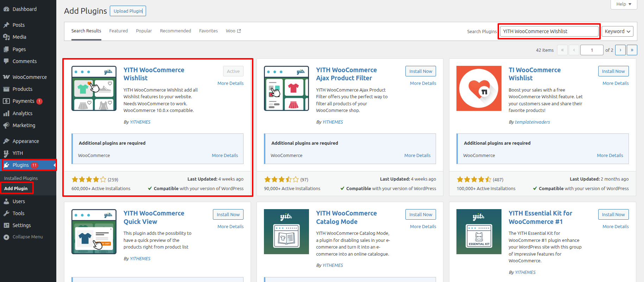The height and width of the screenshot is (282, 644).
Task: Open More Details for YITH Quick View
Action: [231, 227]
